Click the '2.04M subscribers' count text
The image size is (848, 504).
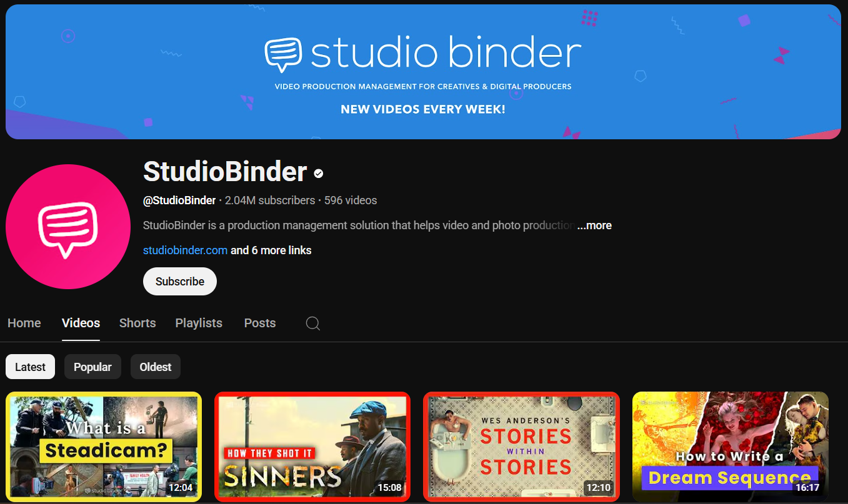click(270, 200)
